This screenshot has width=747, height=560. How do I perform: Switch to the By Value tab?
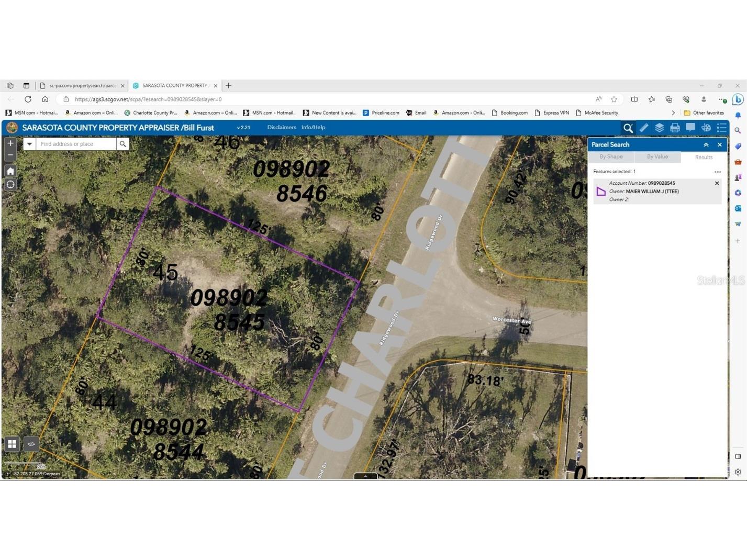(657, 156)
